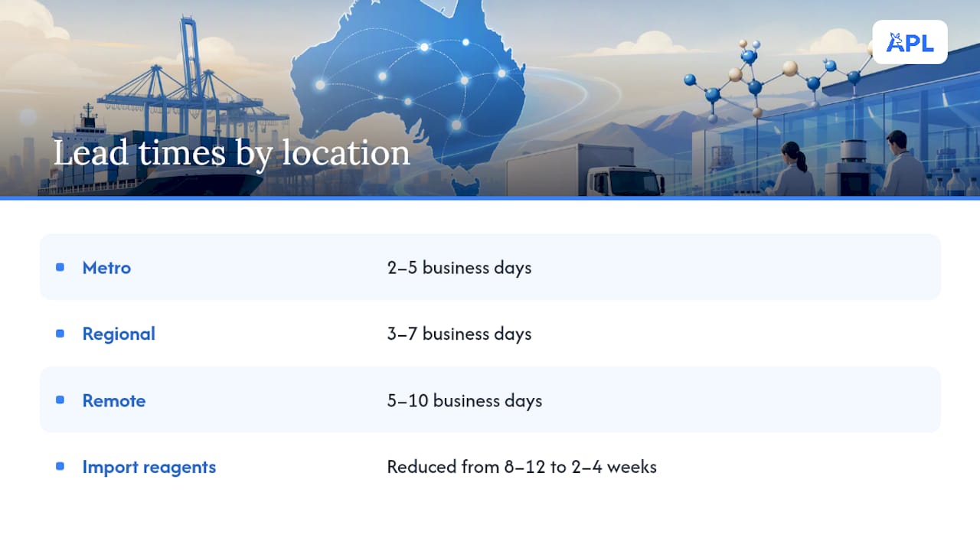
Task: Click the "Lead times by location" title
Action: click(x=231, y=152)
